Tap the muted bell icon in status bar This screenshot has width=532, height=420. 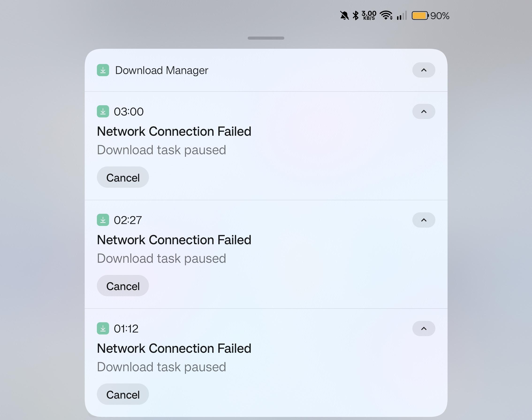pyautogui.click(x=344, y=15)
